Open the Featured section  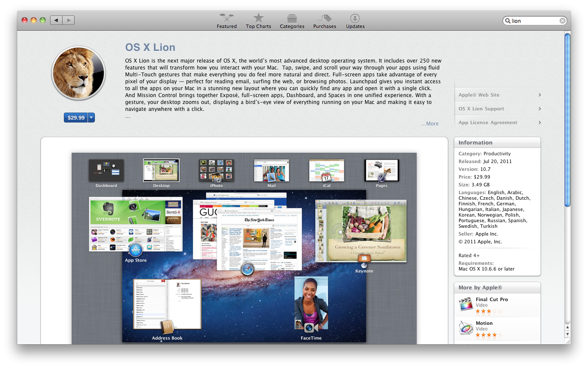point(226,21)
